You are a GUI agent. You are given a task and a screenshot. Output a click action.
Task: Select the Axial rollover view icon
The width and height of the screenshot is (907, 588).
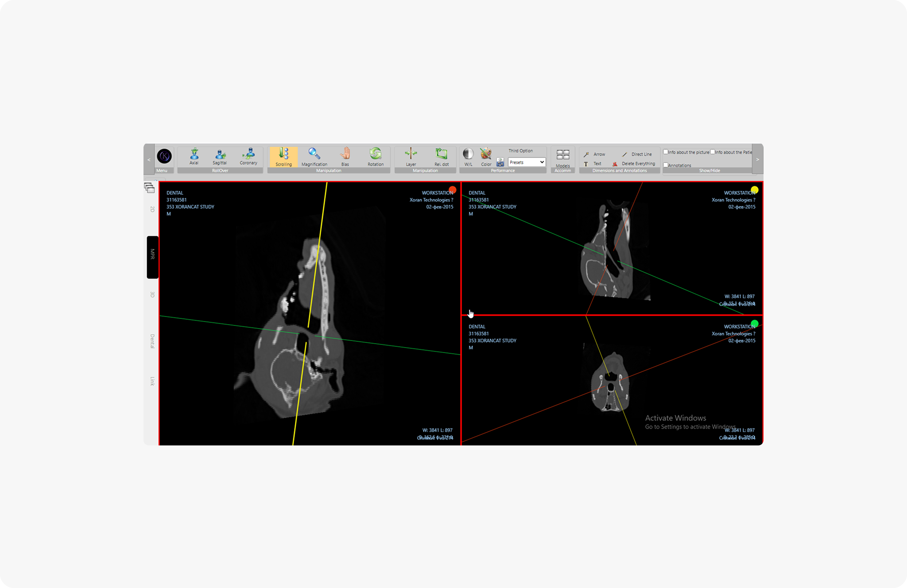194,155
